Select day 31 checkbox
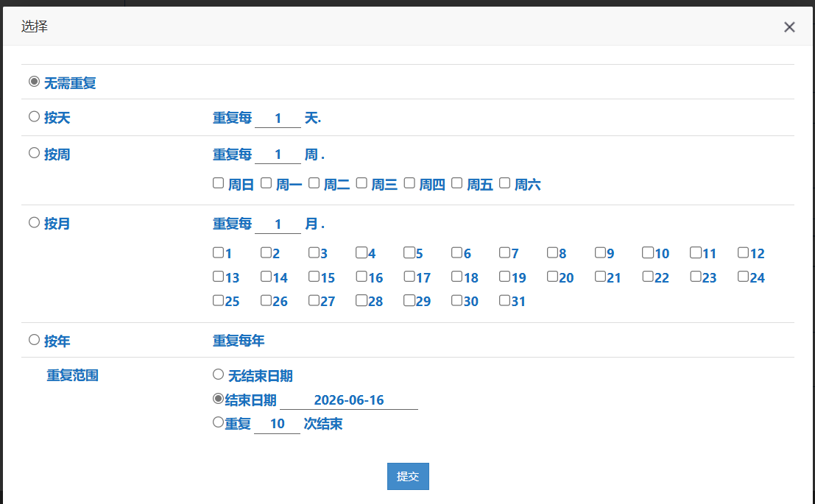The height and width of the screenshot is (504, 815). [505, 300]
